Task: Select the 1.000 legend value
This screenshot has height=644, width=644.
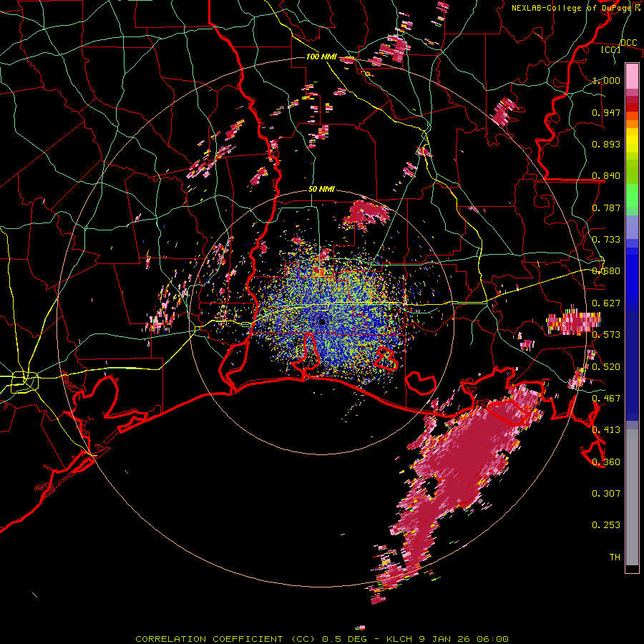Action: point(606,80)
